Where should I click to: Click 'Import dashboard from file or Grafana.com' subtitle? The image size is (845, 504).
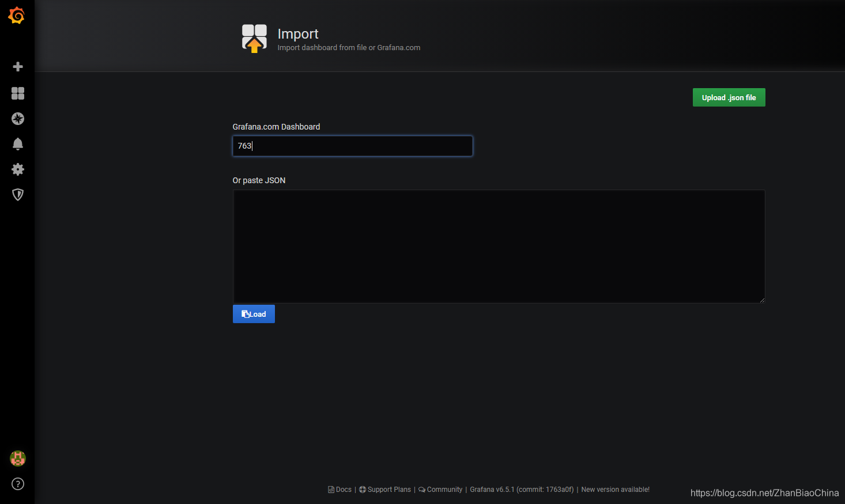point(349,48)
